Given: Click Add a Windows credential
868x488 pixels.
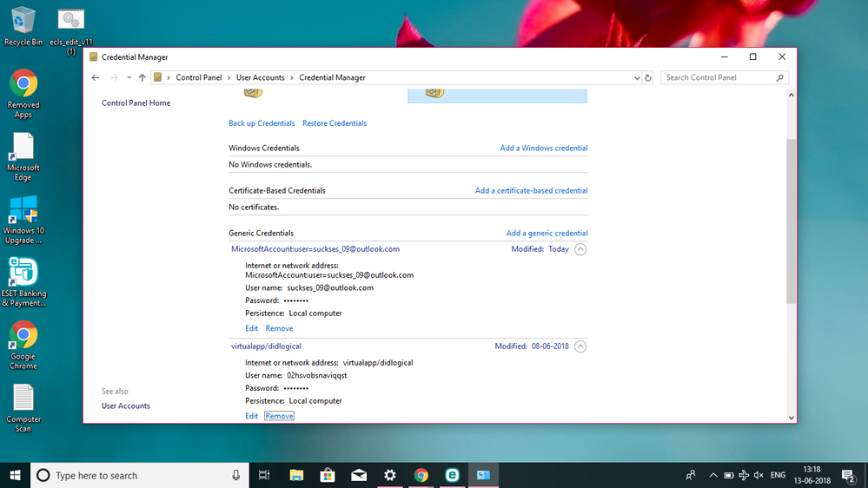Looking at the screenshot, I should [544, 148].
